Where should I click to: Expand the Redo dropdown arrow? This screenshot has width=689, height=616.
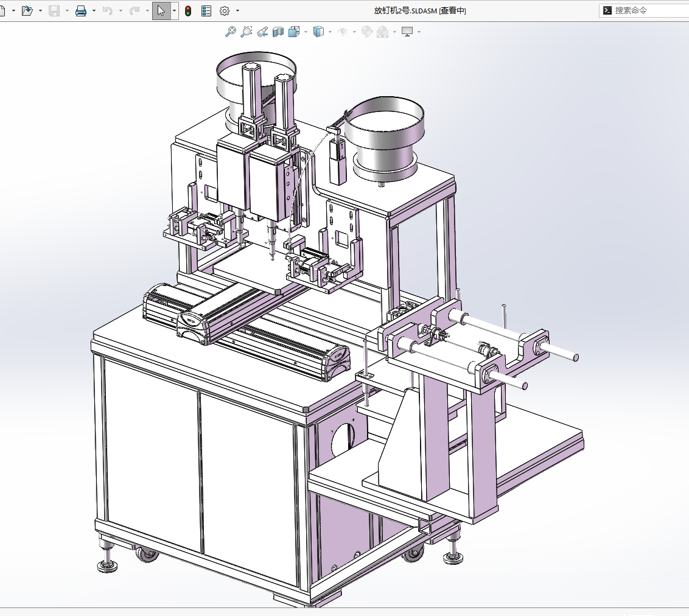pos(147,10)
